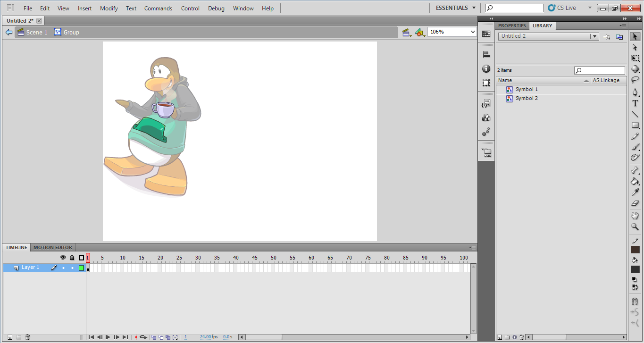Expand the Untitled-2 library document dropdown
Screen dimensions: 644x343
click(x=594, y=36)
